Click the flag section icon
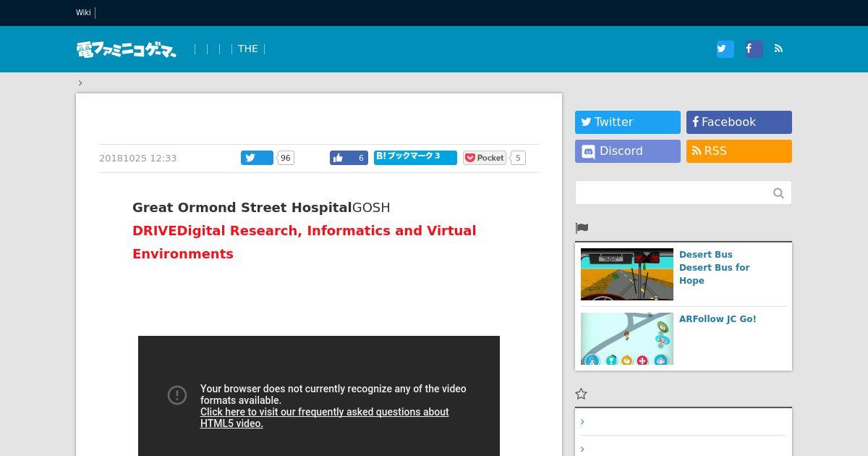 [582, 228]
